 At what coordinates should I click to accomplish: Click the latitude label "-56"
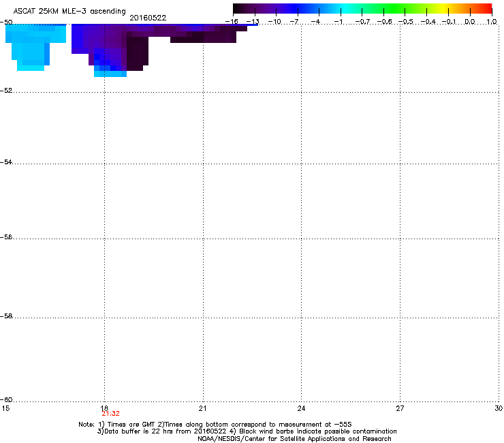coord(6,237)
